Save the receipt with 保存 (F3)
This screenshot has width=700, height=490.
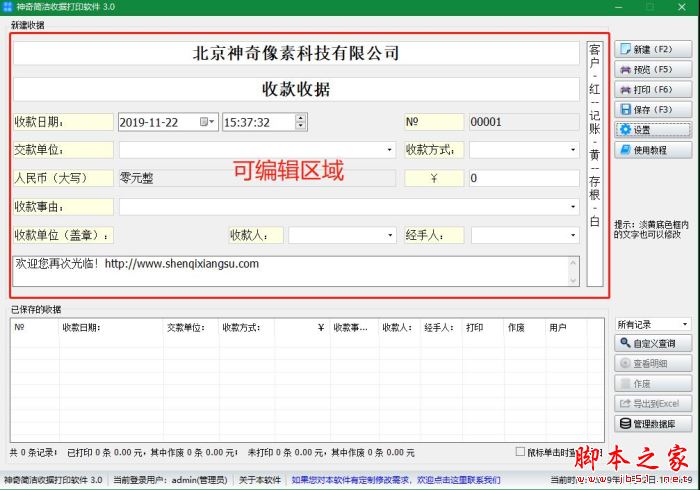point(653,109)
